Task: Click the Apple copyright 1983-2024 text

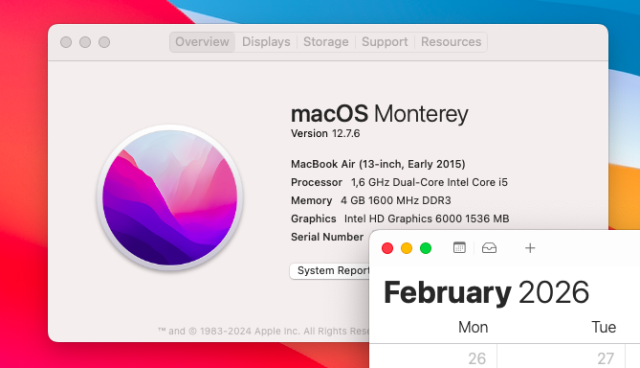Action: pyautogui.click(x=263, y=331)
